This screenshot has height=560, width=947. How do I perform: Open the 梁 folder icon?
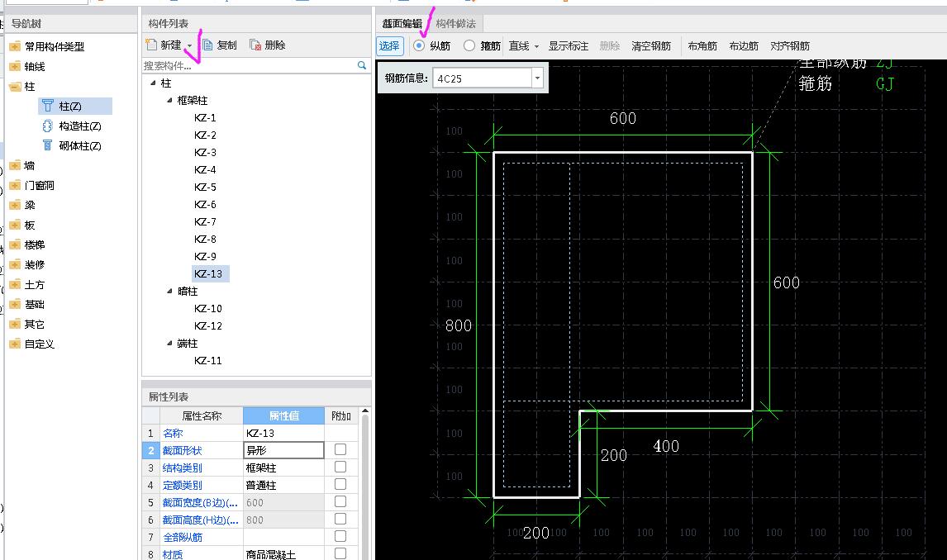pyautogui.click(x=15, y=205)
